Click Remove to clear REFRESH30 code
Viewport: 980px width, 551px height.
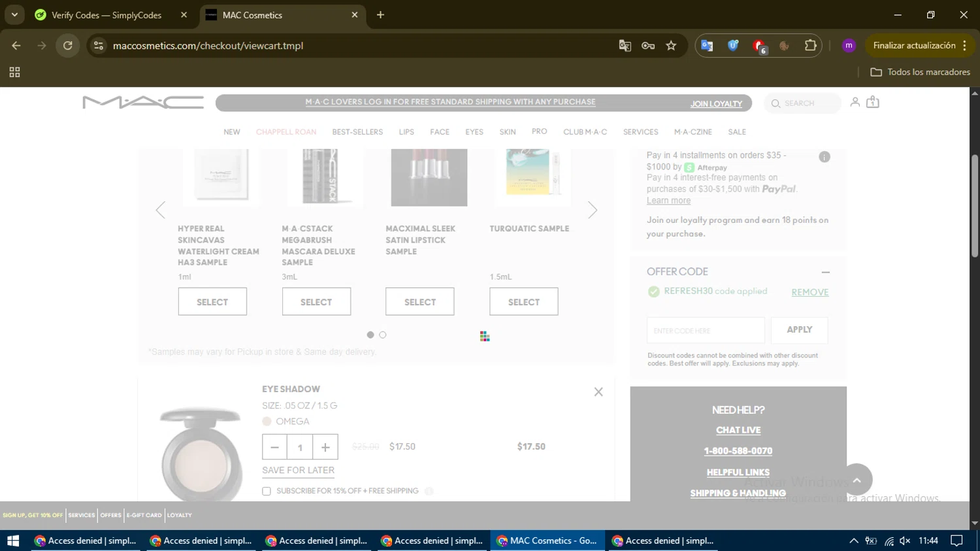click(810, 292)
